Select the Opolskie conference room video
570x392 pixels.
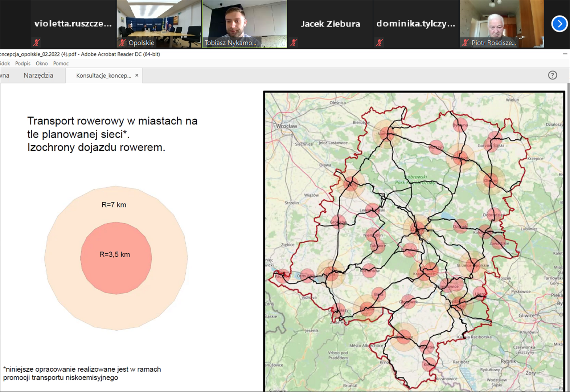coord(159,22)
